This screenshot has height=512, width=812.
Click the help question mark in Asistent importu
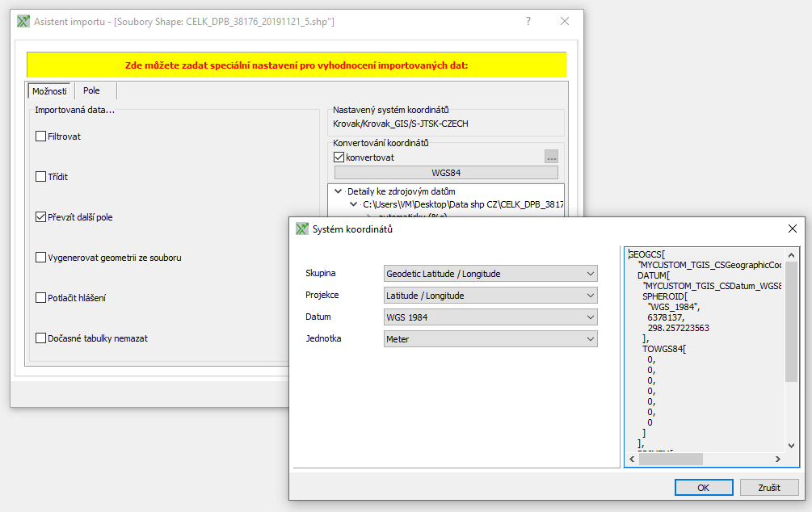point(528,21)
